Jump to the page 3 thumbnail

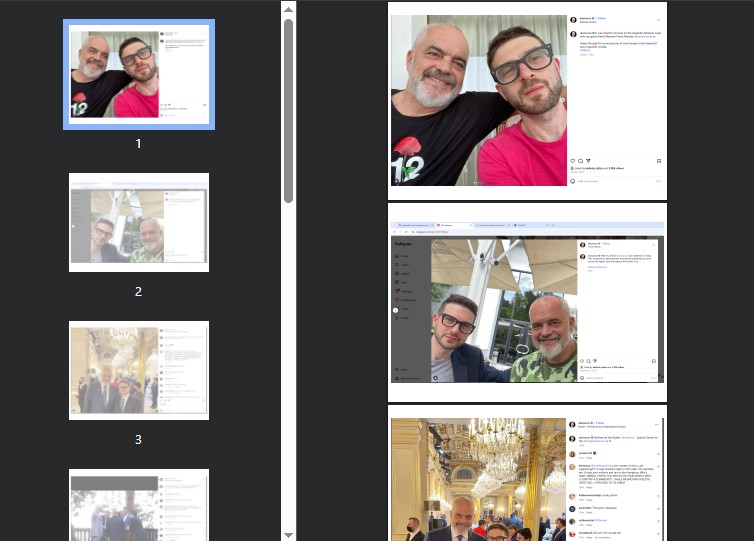coord(138,369)
